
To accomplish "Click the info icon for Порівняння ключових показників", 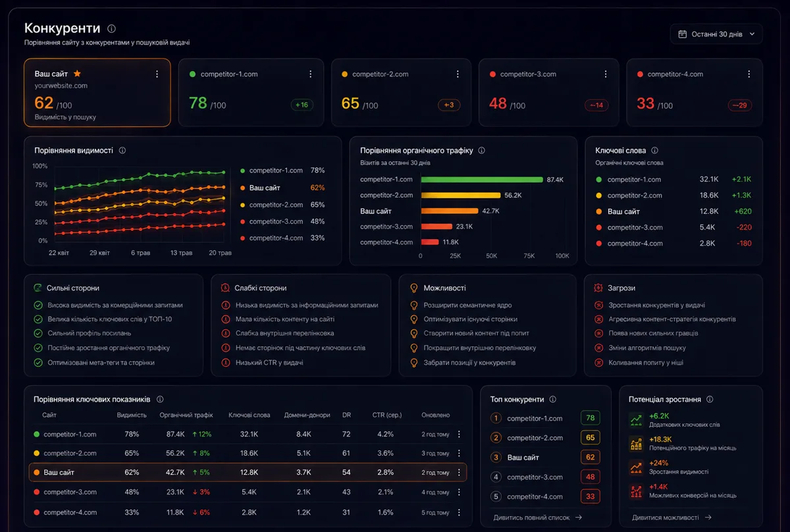I will click(160, 400).
